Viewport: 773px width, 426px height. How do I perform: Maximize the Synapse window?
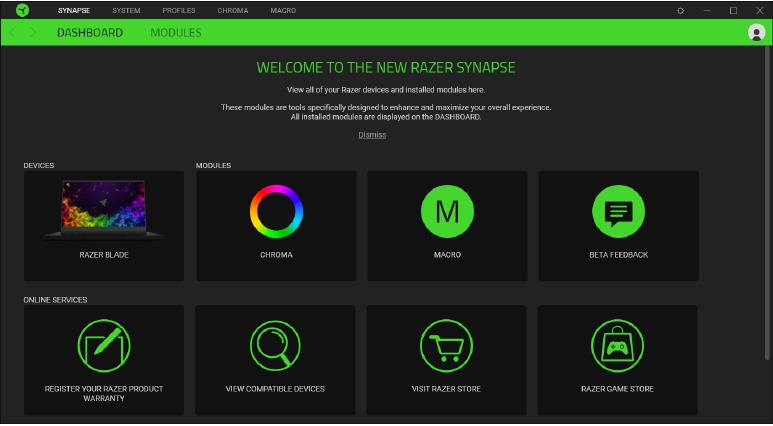[733, 10]
